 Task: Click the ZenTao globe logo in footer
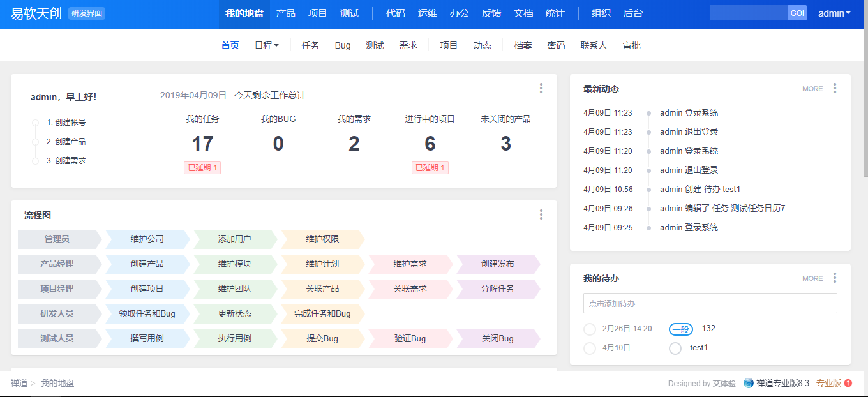[749, 383]
